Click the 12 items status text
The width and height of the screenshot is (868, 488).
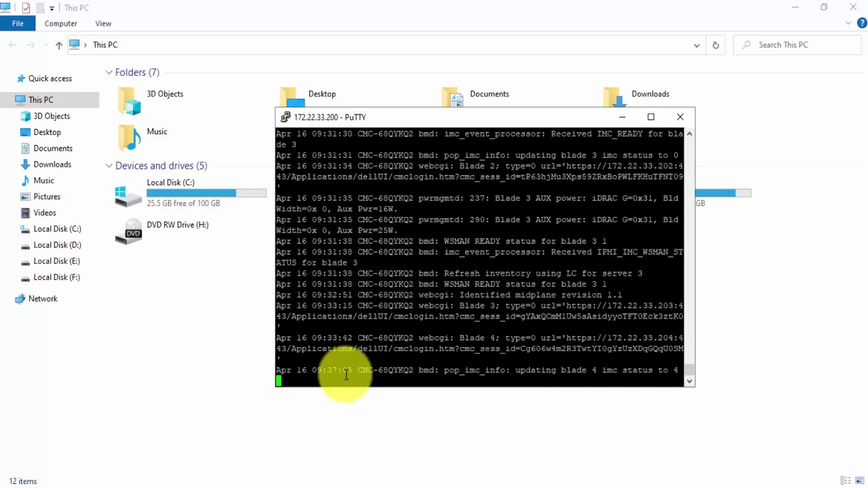[23, 481]
